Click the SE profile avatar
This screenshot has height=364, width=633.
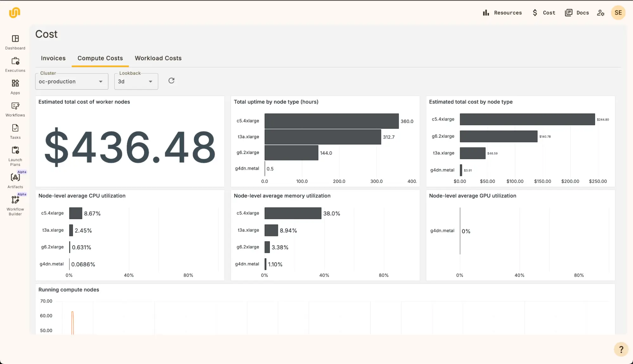[x=618, y=12]
